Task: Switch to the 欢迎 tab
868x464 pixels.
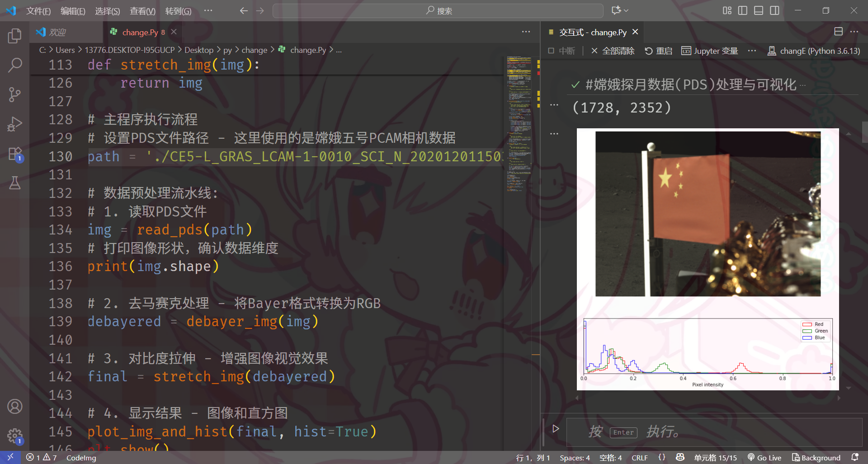Action: point(57,32)
